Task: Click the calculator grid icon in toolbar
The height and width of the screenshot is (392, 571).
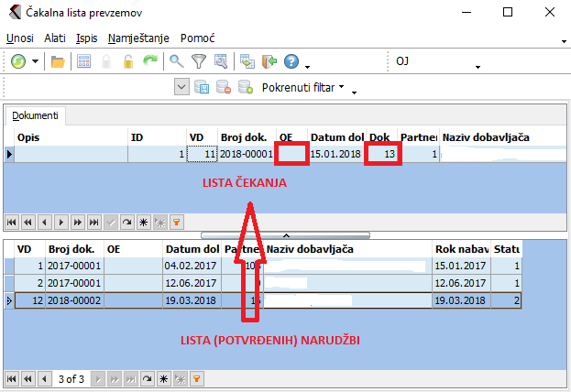Action: (83, 61)
